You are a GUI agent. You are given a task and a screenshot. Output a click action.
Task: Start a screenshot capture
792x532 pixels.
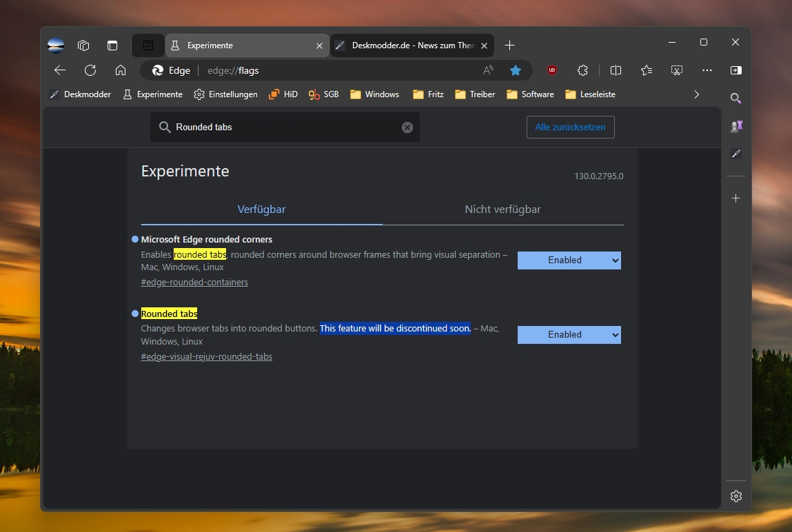677,70
